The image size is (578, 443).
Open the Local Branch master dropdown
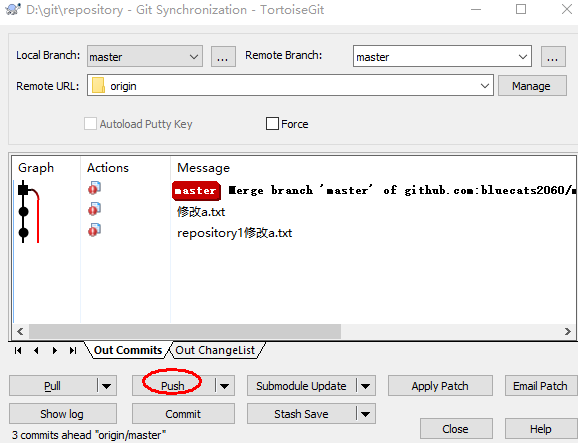145,56
